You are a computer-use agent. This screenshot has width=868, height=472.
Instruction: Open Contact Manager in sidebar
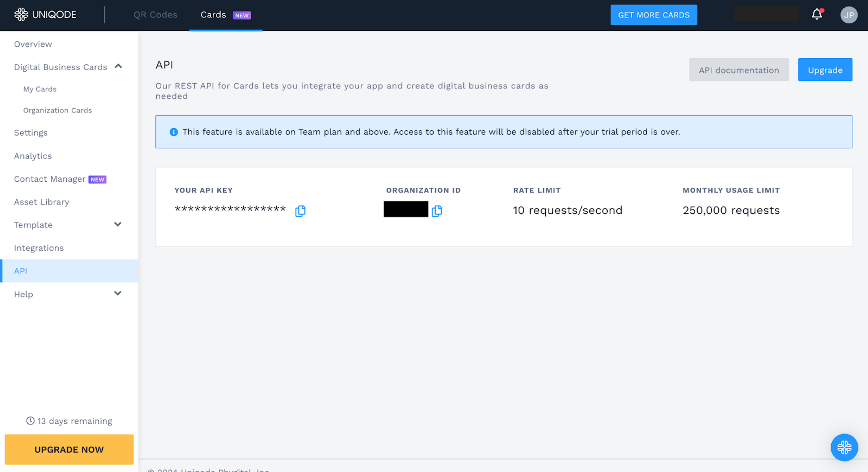pyautogui.click(x=50, y=179)
